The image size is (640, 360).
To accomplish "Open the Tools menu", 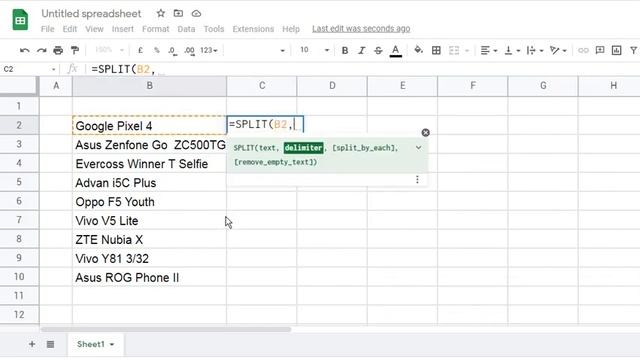I will point(214,29).
